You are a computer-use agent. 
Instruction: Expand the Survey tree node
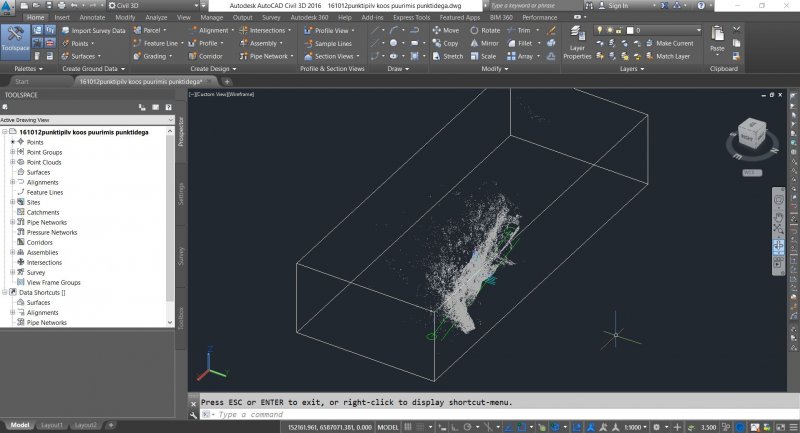pyautogui.click(x=13, y=272)
